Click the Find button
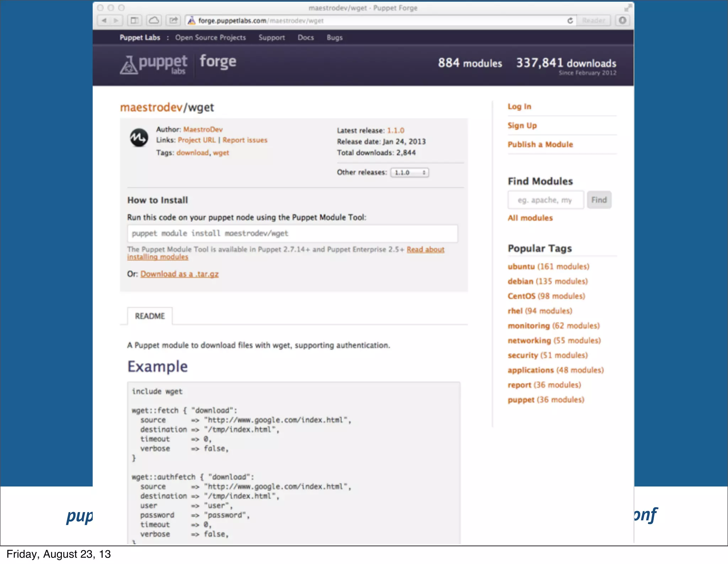The image size is (728, 564). pyautogui.click(x=599, y=200)
